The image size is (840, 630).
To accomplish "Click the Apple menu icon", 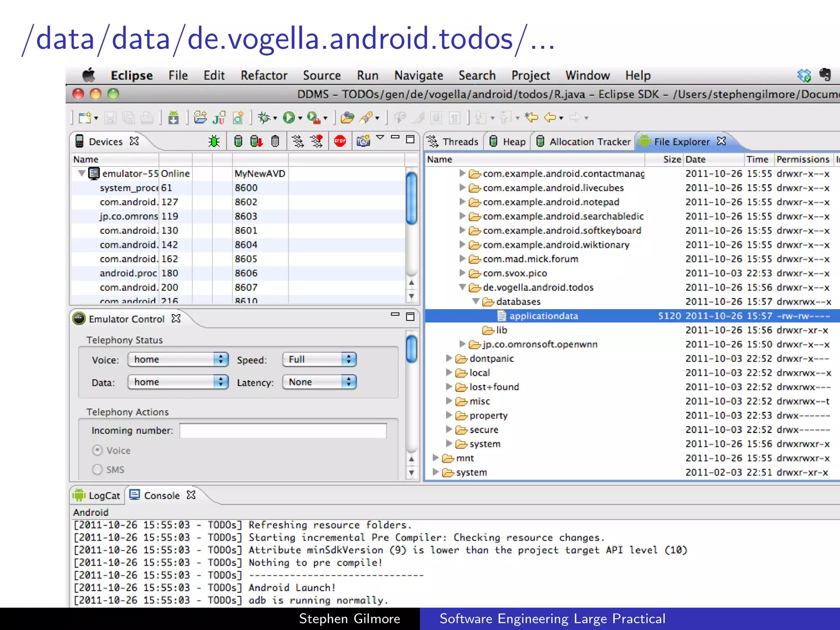I will [x=89, y=75].
